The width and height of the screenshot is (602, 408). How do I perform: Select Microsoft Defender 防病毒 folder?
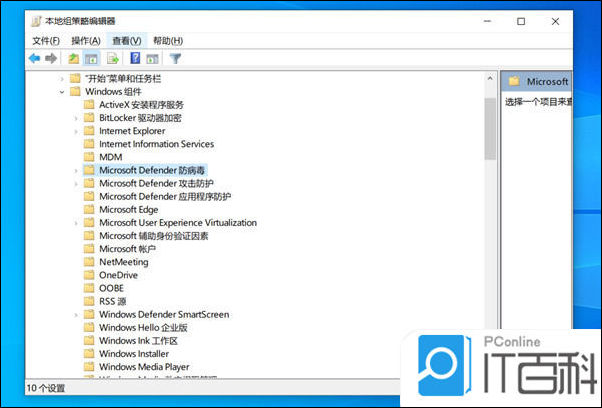tap(152, 170)
